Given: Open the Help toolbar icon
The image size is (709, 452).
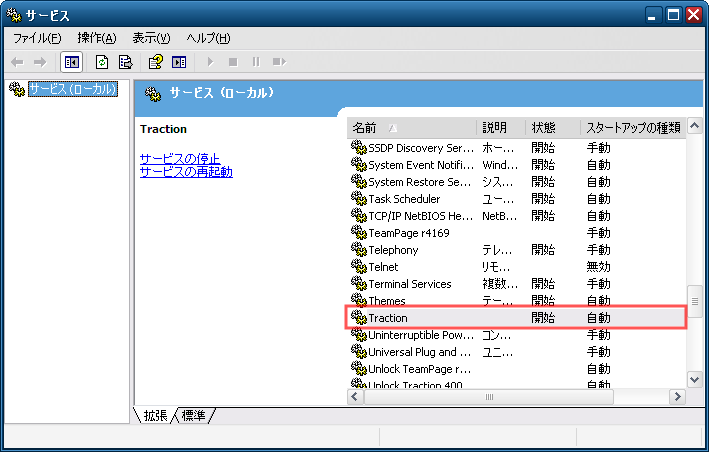Looking at the screenshot, I should pos(155,62).
